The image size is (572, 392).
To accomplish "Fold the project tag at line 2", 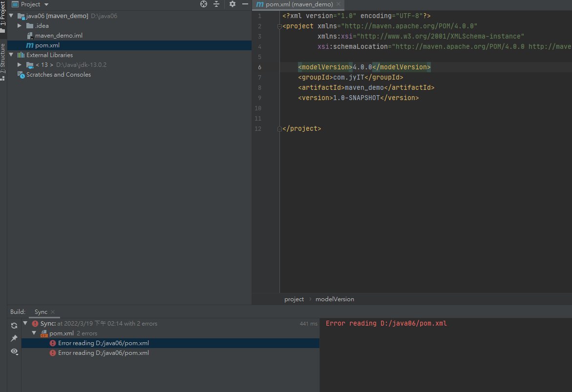I will pyautogui.click(x=279, y=26).
